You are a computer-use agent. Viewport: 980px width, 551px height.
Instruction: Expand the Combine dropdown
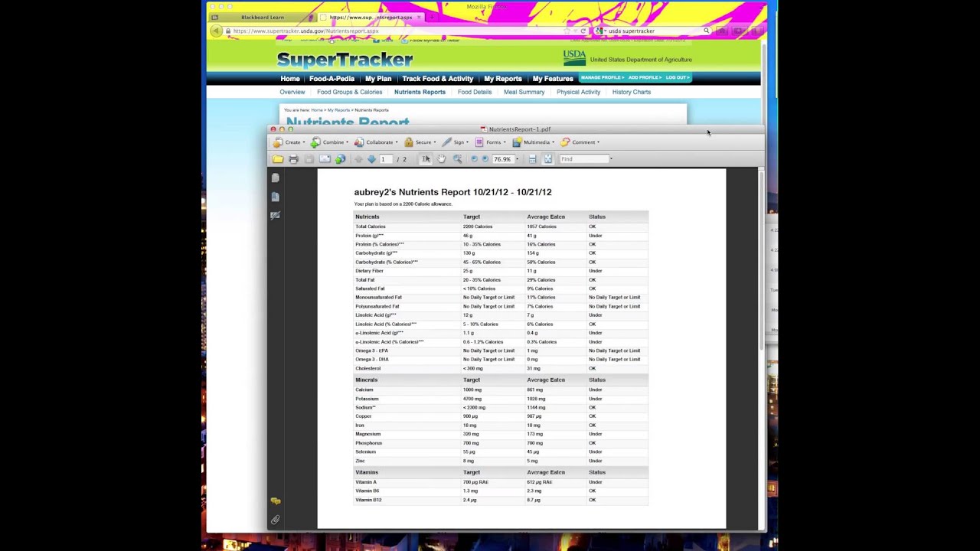point(329,142)
